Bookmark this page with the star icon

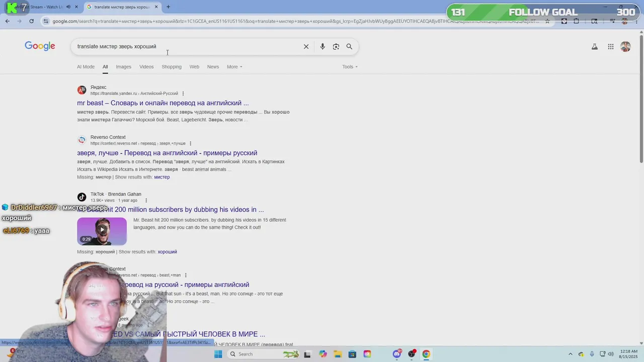click(547, 21)
